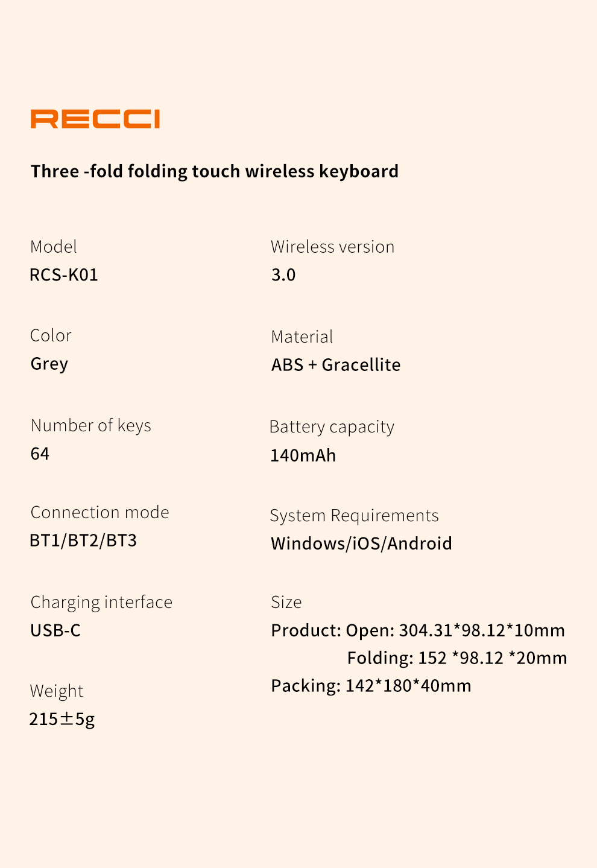Click the Product Open size dimensions line
The height and width of the screenshot is (868, 597).
pyautogui.click(x=418, y=631)
